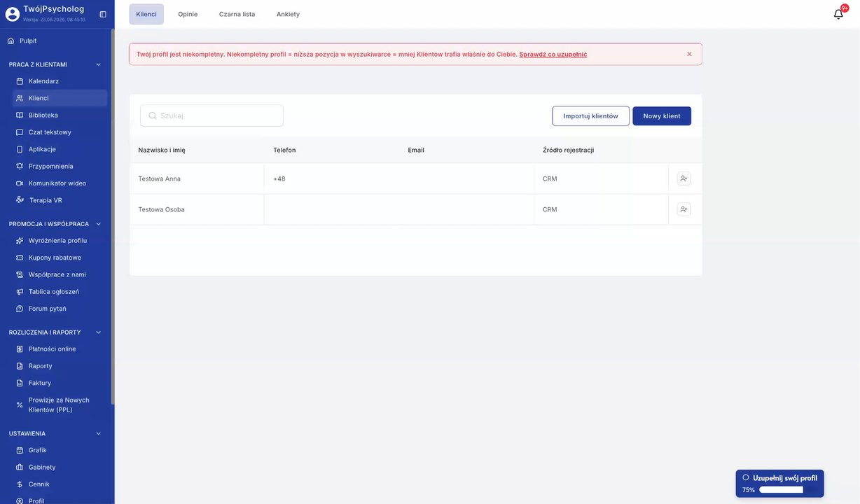Follow the Sprawdź co uzupełnić link
This screenshot has height=504, width=860.
click(553, 54)
